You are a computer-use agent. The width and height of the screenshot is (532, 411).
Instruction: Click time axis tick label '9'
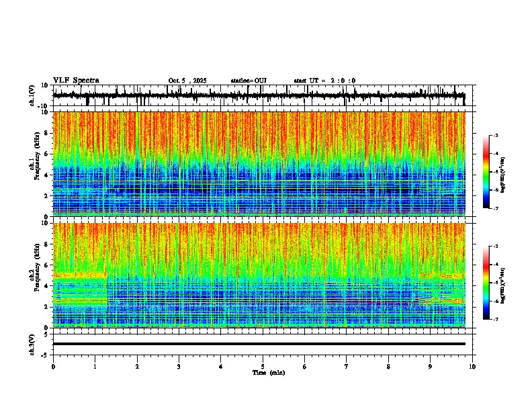tap(430, 367)
